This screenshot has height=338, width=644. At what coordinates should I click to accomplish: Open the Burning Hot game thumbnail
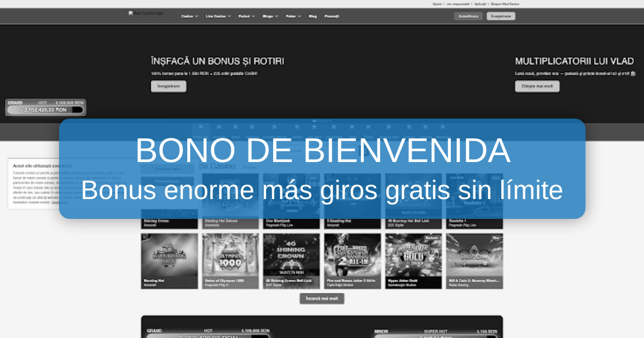pos(170,261)
